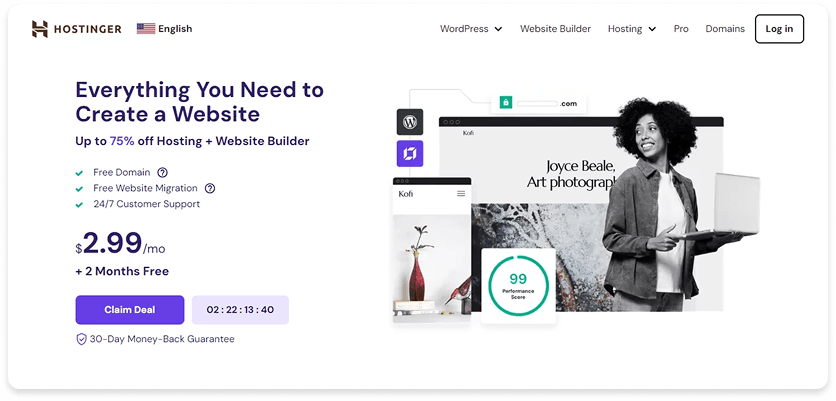The image size is (836, 401).
Task: Click the Up to 75% off subtitle
Action: click(x=192, y=141)
